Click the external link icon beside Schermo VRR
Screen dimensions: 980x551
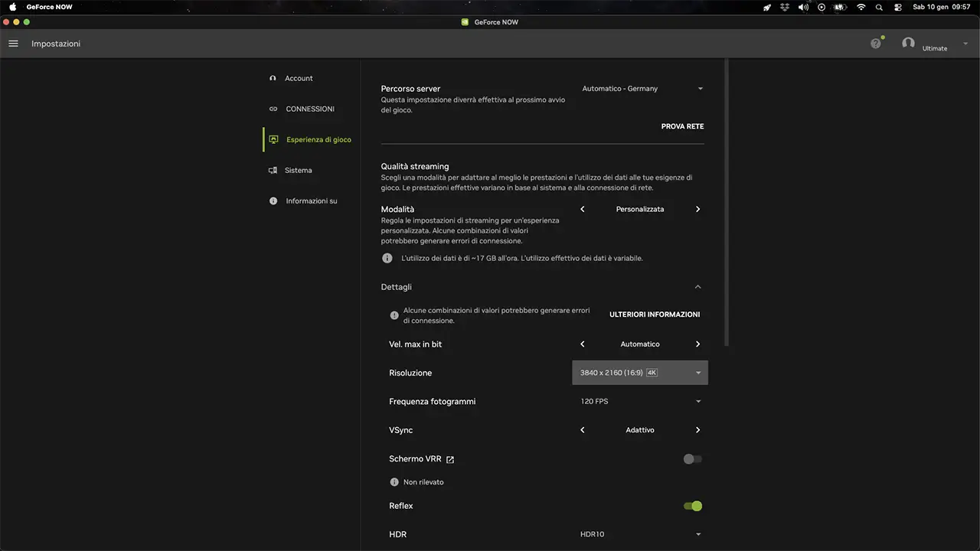[450, 459]
